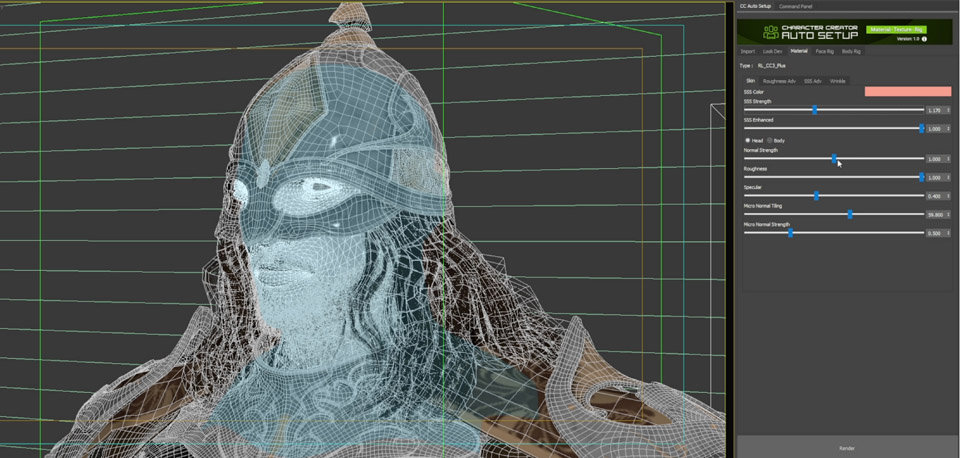Open the Import tab

click(x=747, y=51)
